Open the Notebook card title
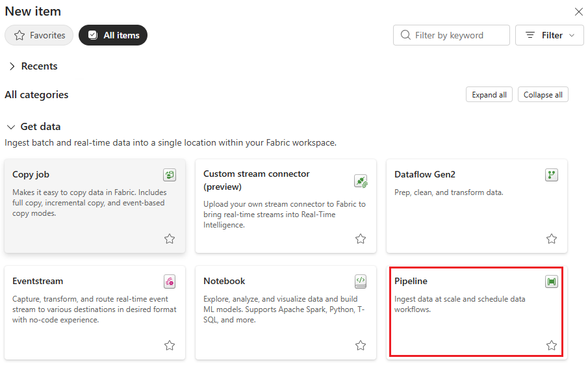The image size is (588, 366). click(x=224, y=281)
